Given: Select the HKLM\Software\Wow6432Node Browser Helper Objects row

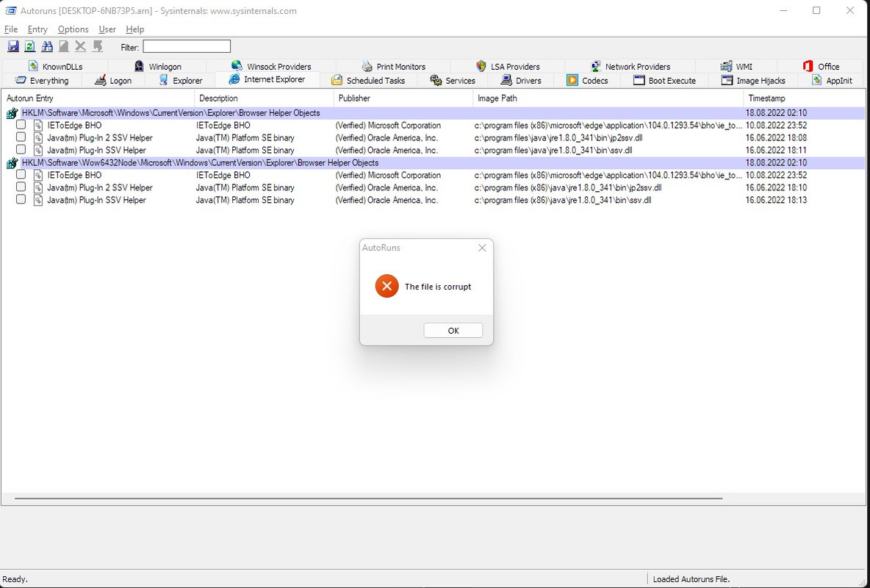Looking at the screenshot, I should point(442,163).
